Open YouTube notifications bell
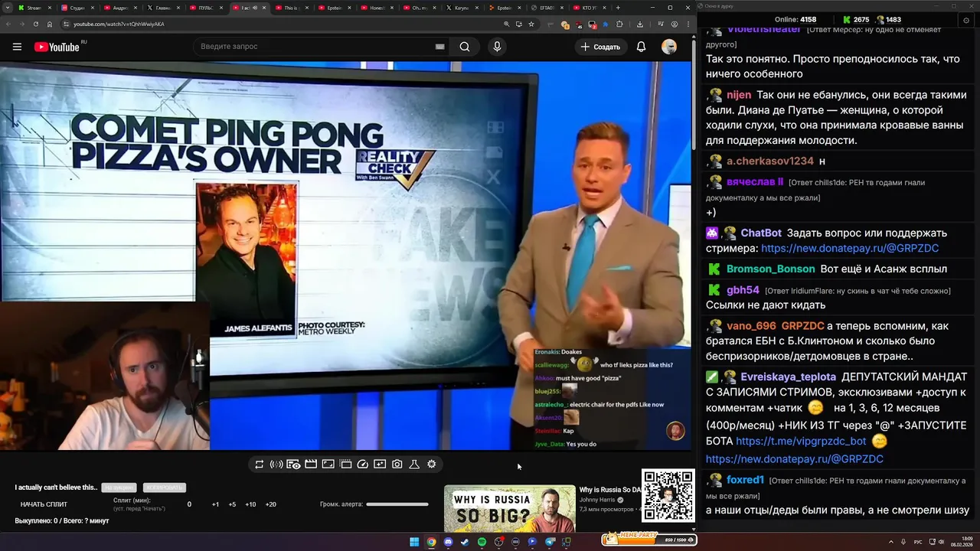The image size is (980, 551). pos(641,47)
